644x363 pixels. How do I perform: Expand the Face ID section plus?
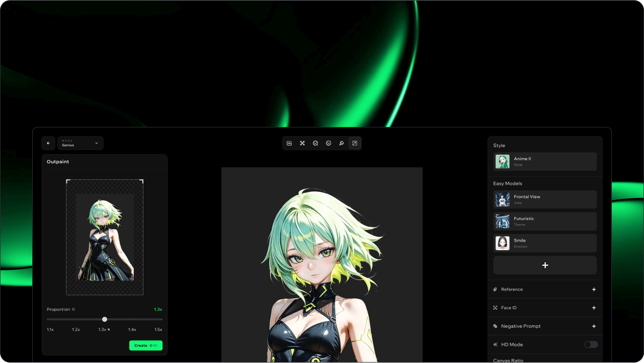pos(594,308)
